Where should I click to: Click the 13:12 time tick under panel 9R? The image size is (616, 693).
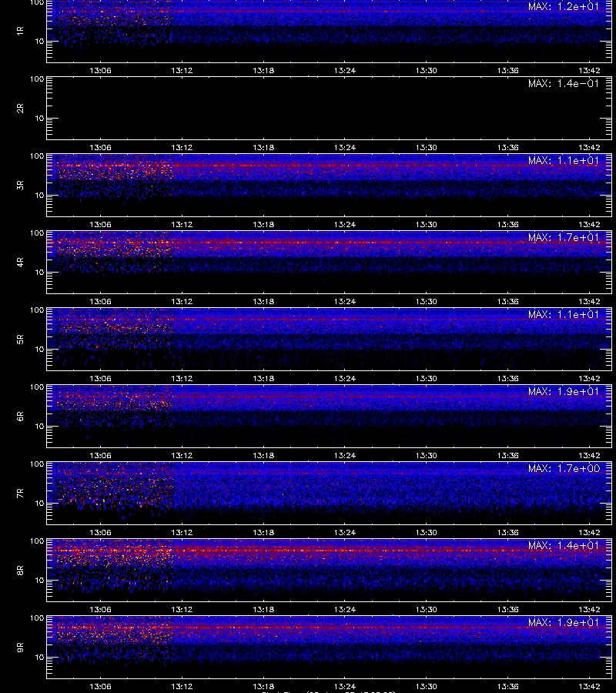click(x=182, y=686)
